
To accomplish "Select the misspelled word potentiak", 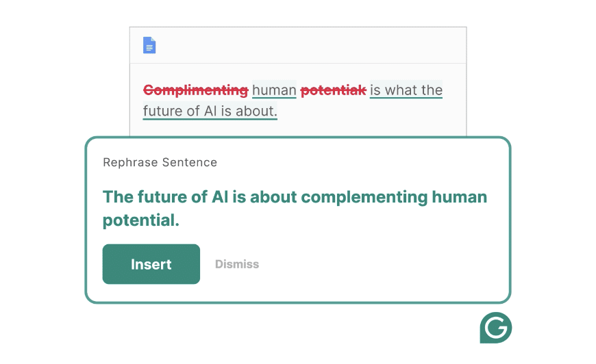I will [334, 90].
